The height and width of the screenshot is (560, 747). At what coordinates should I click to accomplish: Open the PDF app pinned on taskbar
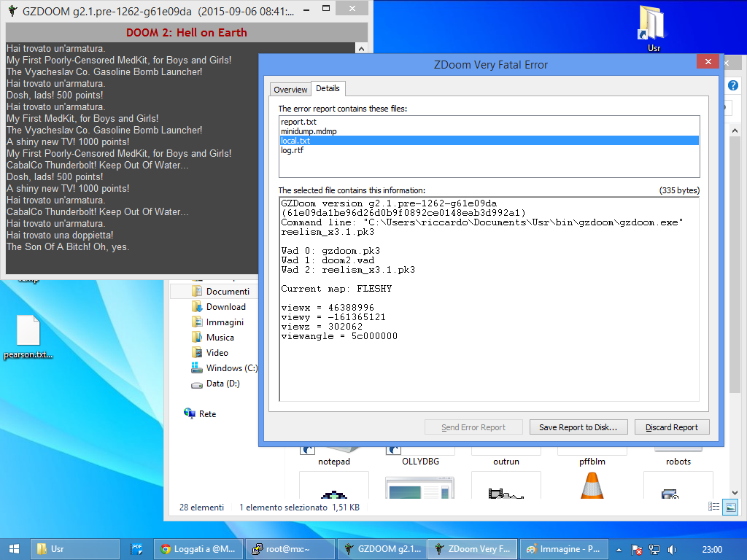(136, 549)
